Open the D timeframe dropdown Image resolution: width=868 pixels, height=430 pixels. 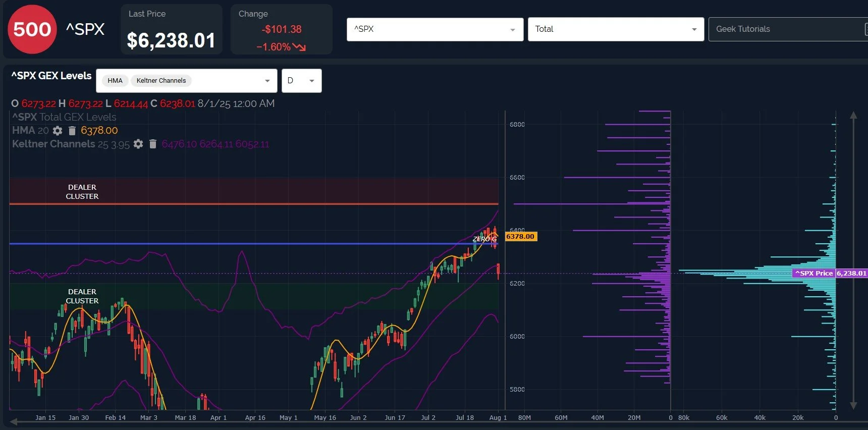(x=301, y=81)
